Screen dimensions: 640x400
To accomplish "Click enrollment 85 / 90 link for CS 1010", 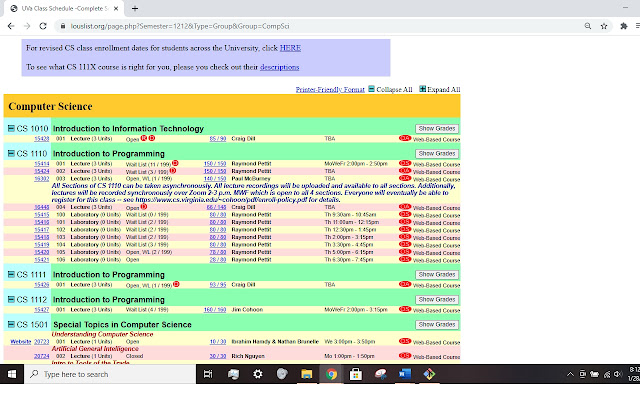I will 218,139.
